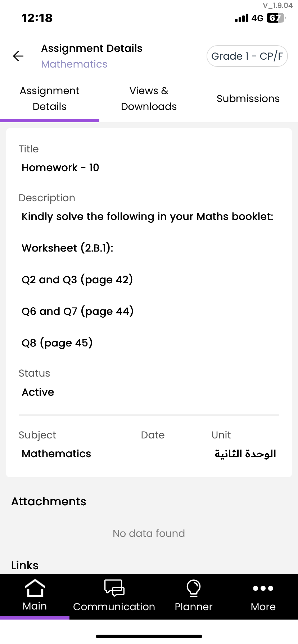Tap the Mathematics subtitle in header
The width and height of the screenshot is (298, 644).
pyautogui.click(x=74, y=64)
